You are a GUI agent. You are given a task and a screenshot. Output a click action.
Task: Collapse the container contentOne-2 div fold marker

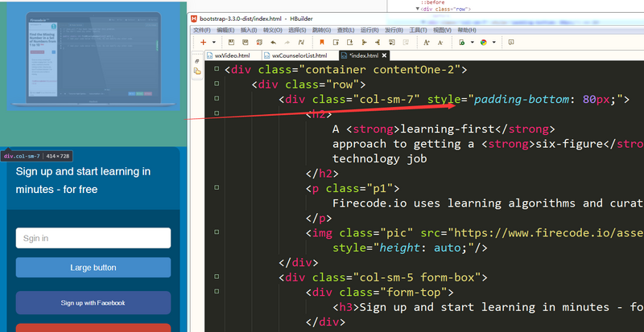217,68
